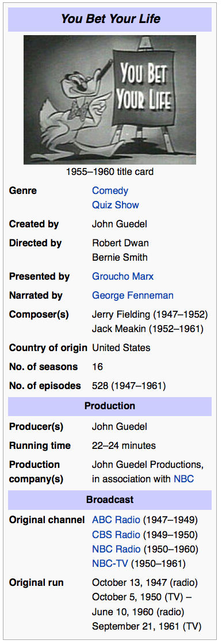222x644 pixels.
Task: Click the Broadcast section header
Action: pyautogui.click(x=110, y=500)
